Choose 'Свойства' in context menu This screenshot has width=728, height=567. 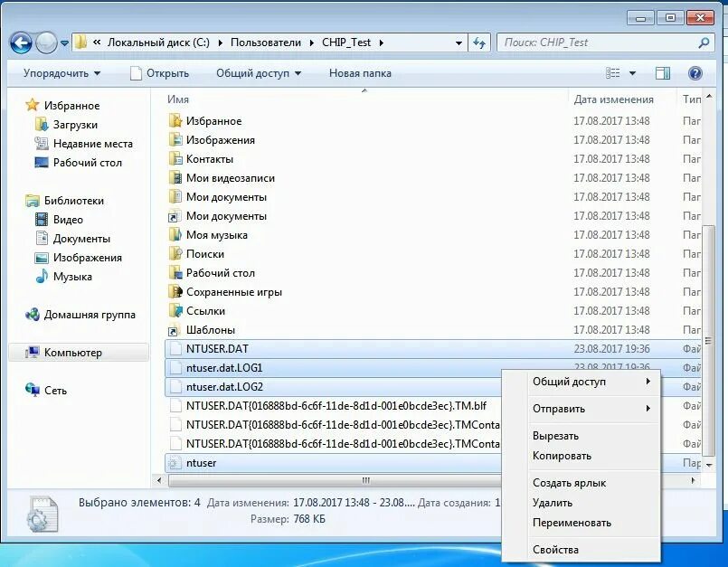click(x=581, y=551)
